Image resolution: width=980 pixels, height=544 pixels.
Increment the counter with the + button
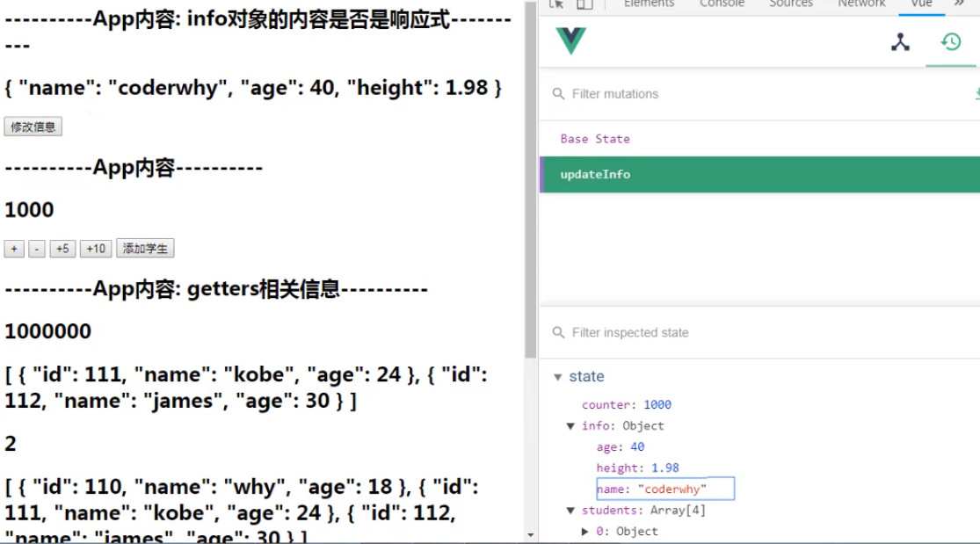click(14, 248)
